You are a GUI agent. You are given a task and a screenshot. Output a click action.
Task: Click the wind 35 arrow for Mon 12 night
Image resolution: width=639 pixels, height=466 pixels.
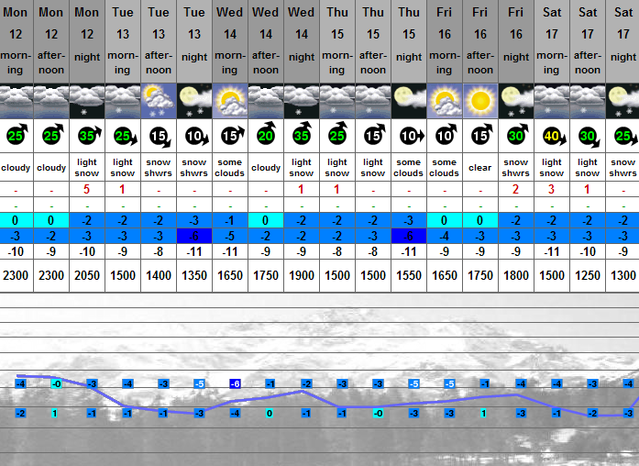[x=89, y=135]
